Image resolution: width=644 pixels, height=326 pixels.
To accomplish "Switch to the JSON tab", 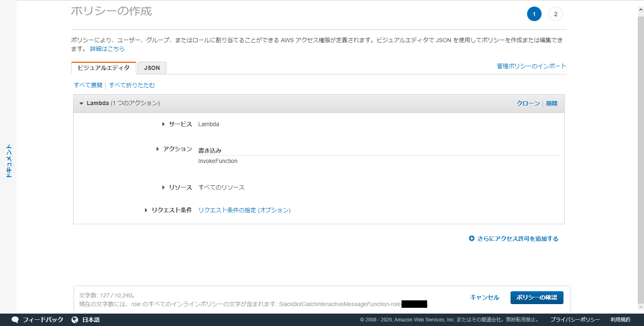I will pos(152,68).
